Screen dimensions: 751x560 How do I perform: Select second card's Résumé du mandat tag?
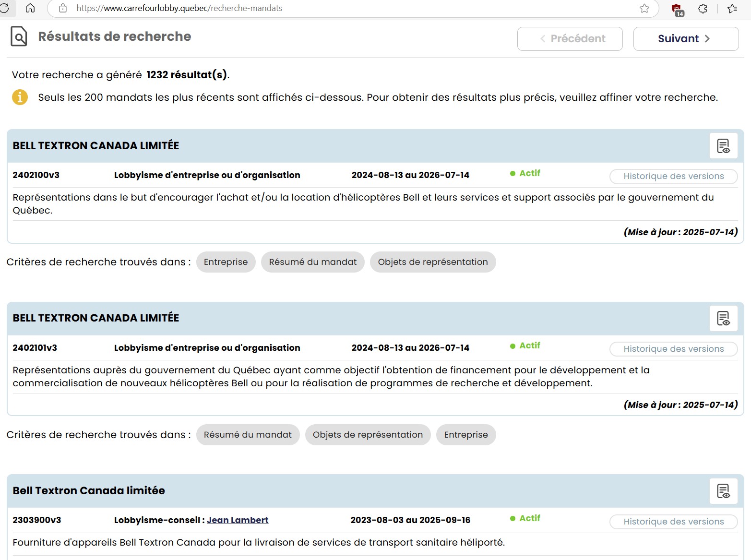248,435
